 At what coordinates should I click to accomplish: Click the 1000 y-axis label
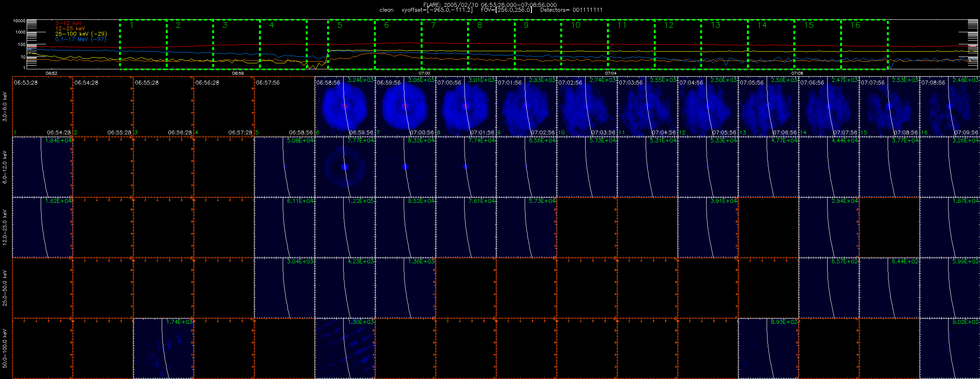tap(20, 32)
